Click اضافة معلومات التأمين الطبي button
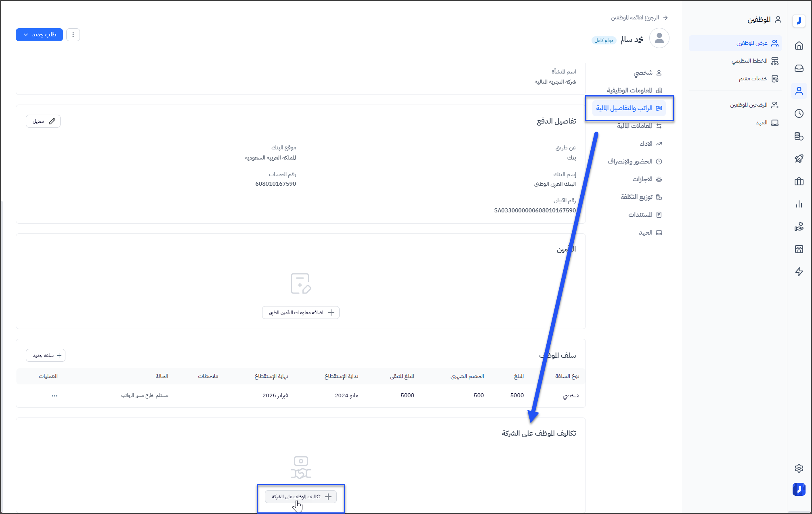812x514 pixels. [301, 313]
